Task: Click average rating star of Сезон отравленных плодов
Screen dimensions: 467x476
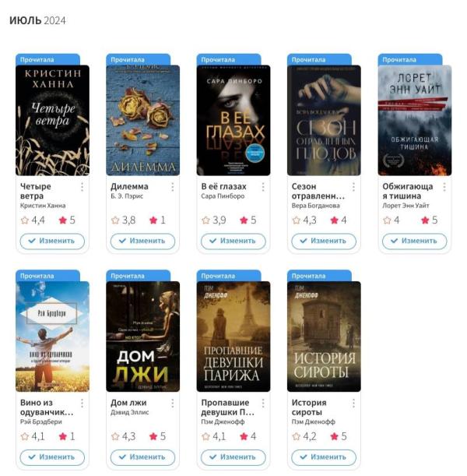Action: [297, 220]
